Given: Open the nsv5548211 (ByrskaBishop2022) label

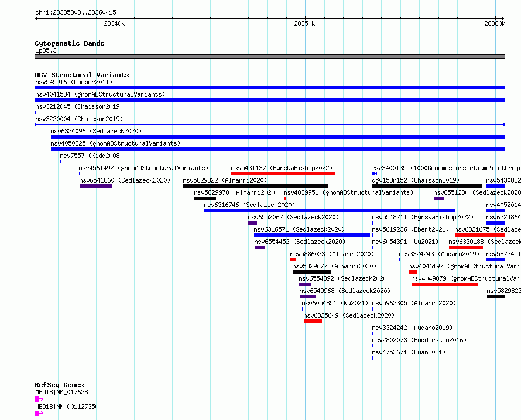Looking at the screenshot, I should coord(423,217).
